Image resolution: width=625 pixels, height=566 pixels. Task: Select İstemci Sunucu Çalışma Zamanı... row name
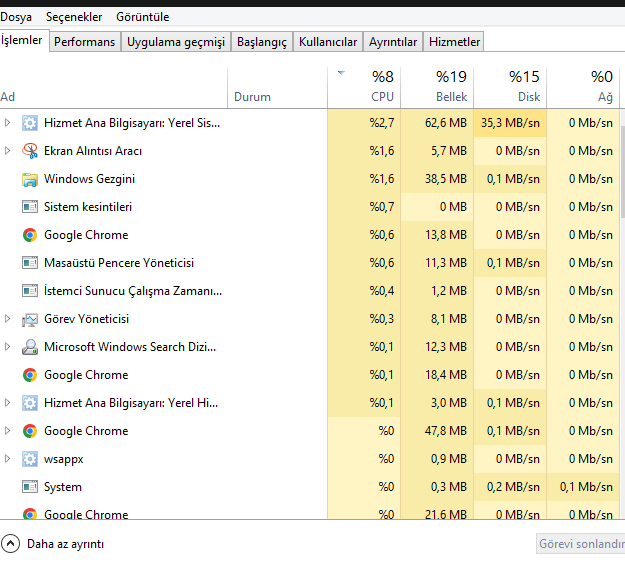point(133,291)
